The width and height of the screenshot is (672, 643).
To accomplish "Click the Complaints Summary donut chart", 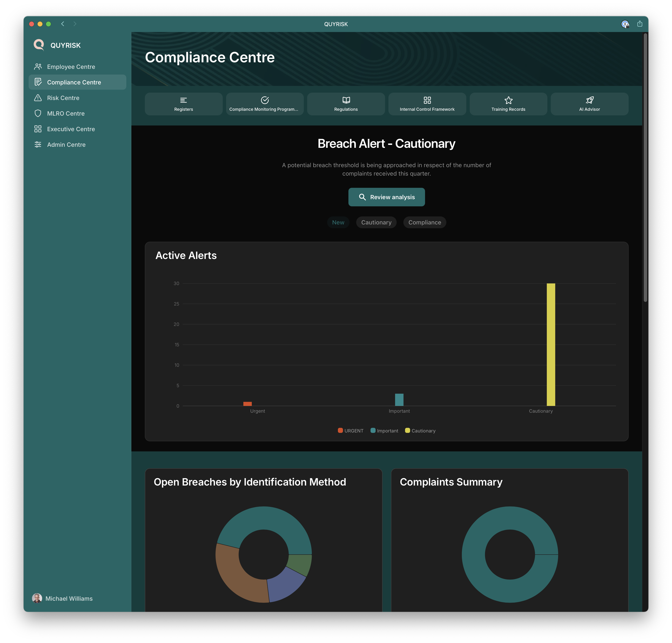I will [x=509, y=554].
